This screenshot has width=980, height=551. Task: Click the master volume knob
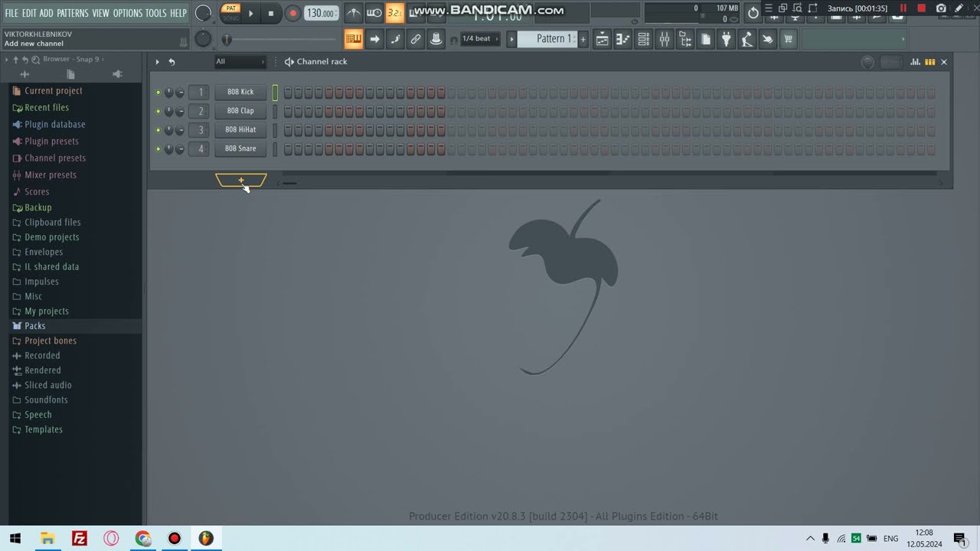(x=203, y=13)
